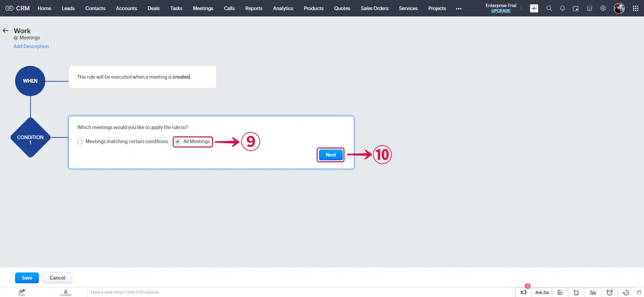This screenshot has height=297, width=644.
Task: Open the marketplace store icon
Action: (x=589, y=8)
